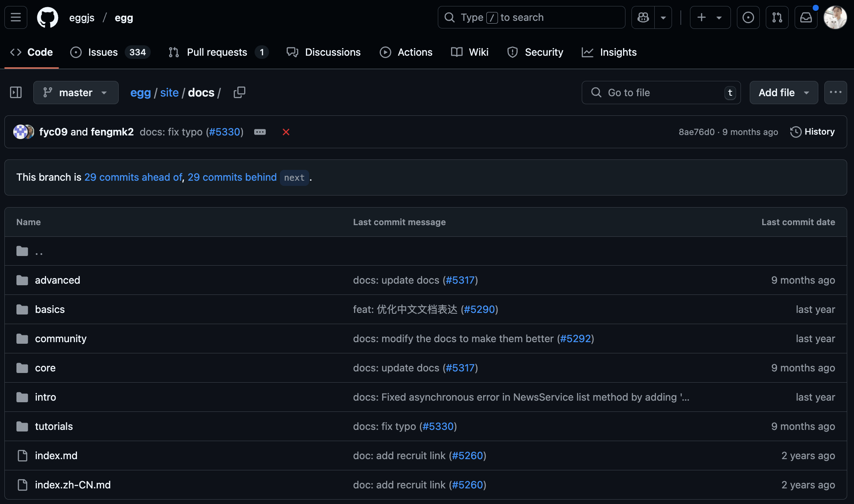The height and width of the screenshot is (504, 854).
Task: Open Copilot chat icon
Action: click(x=643, y=17)
